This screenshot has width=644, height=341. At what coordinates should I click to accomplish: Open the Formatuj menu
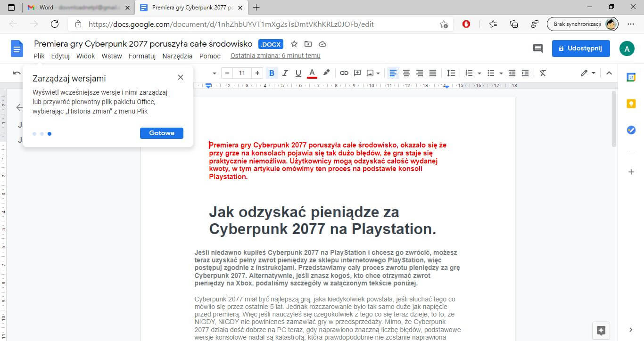pos(142,56)
